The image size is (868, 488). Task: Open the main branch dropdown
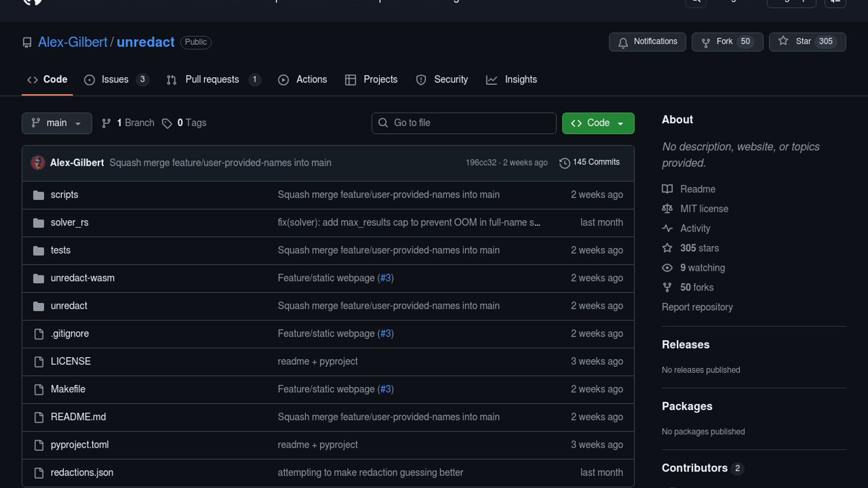pyautogui.click(x=57, y=123)
